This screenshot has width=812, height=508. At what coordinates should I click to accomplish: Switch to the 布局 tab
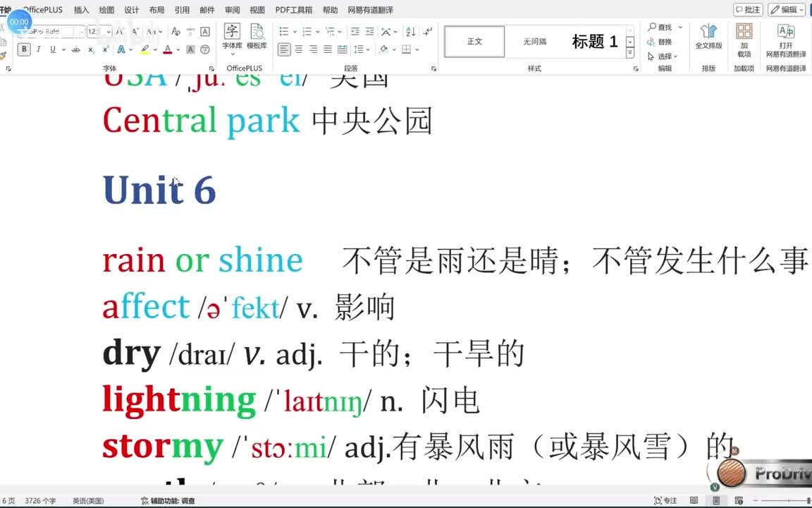[156, 10]
